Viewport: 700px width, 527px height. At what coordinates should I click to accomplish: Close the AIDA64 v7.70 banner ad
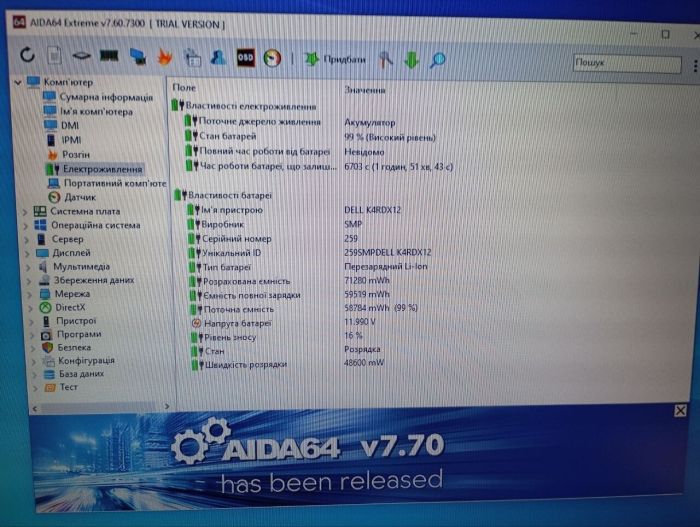point(680,410)
